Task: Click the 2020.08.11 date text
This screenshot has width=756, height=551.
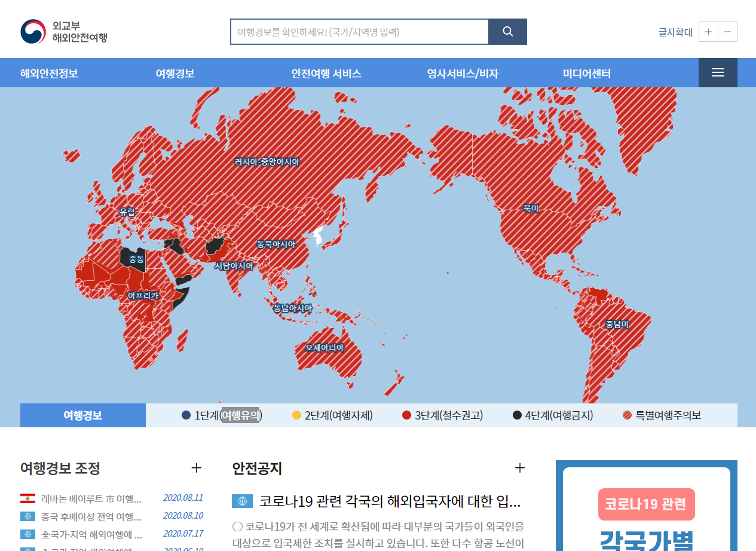Action: [x=183, y=498]
